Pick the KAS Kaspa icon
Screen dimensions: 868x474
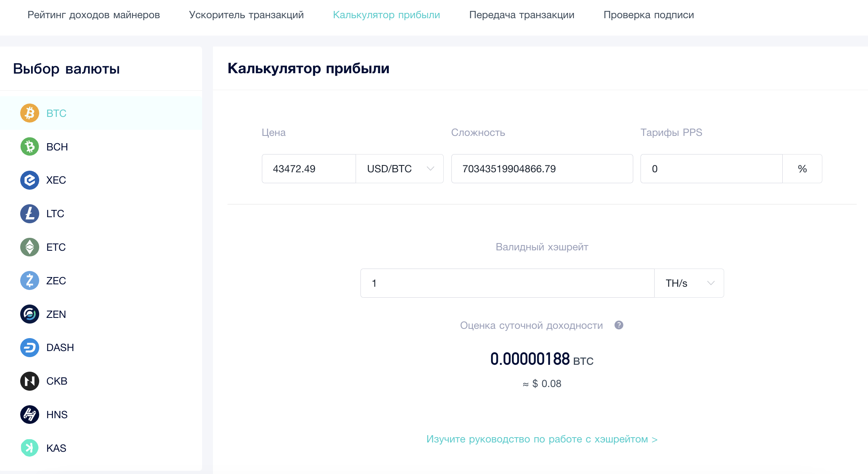click(29, 448)
